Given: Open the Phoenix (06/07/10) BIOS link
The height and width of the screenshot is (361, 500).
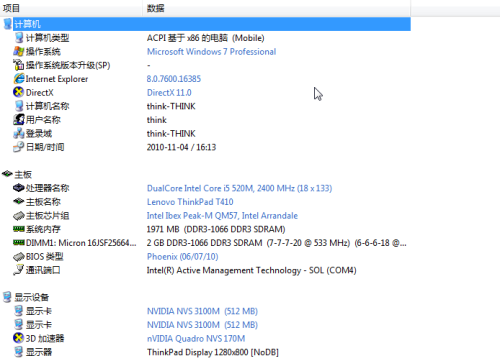Looking at the screenshot, I should 183,257.
